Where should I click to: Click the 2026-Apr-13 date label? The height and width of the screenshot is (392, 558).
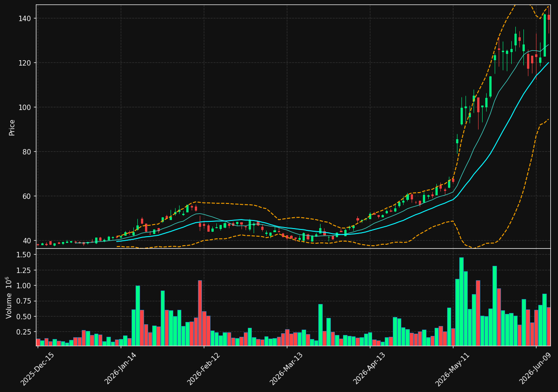click(369, 369)
